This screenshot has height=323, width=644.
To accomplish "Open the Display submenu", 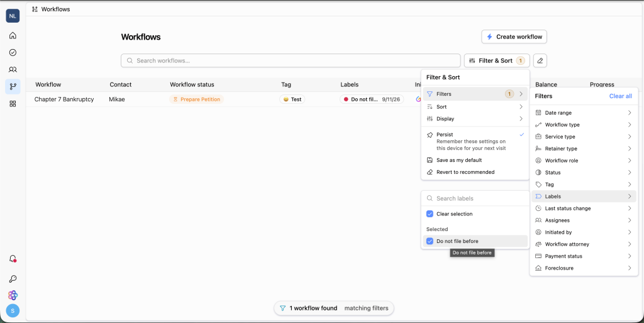I will (x=475, y=119).
